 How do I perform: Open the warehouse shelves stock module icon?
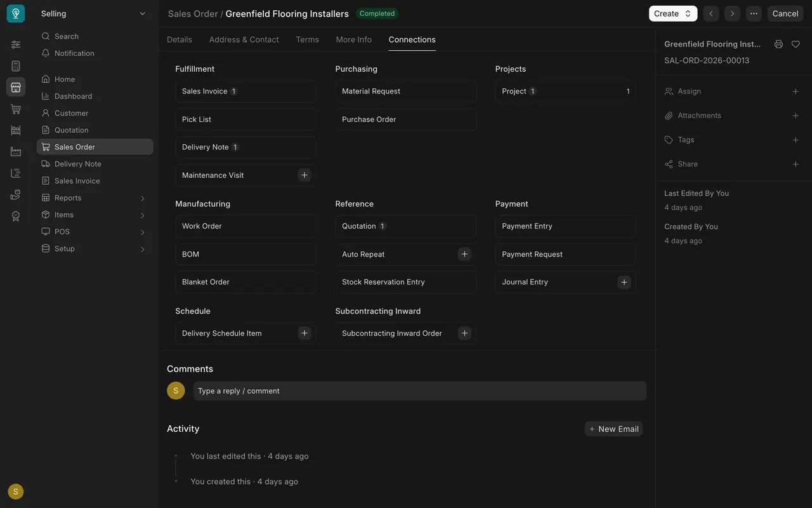click(16, 130)
